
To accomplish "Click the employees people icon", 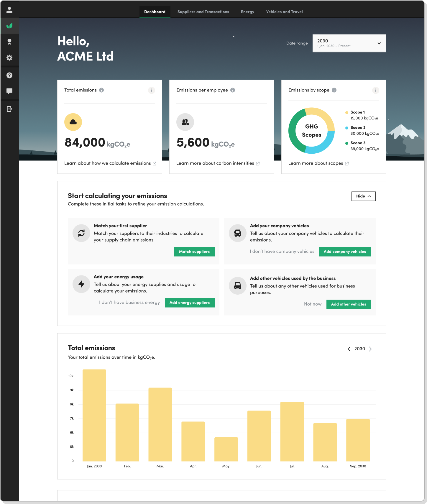I will 185,122.
